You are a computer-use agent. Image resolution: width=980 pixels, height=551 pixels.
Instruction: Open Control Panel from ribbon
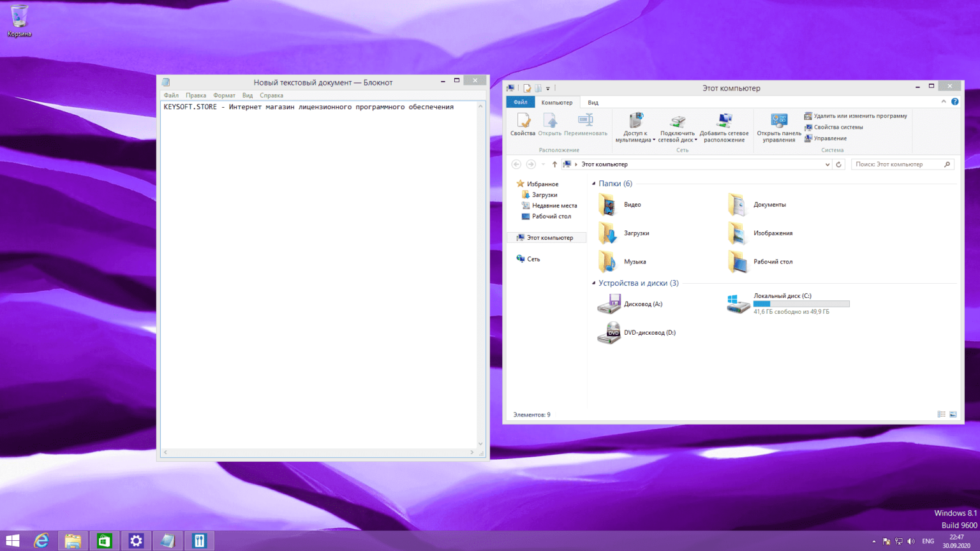pyautogui.click(x=778, y=121)
